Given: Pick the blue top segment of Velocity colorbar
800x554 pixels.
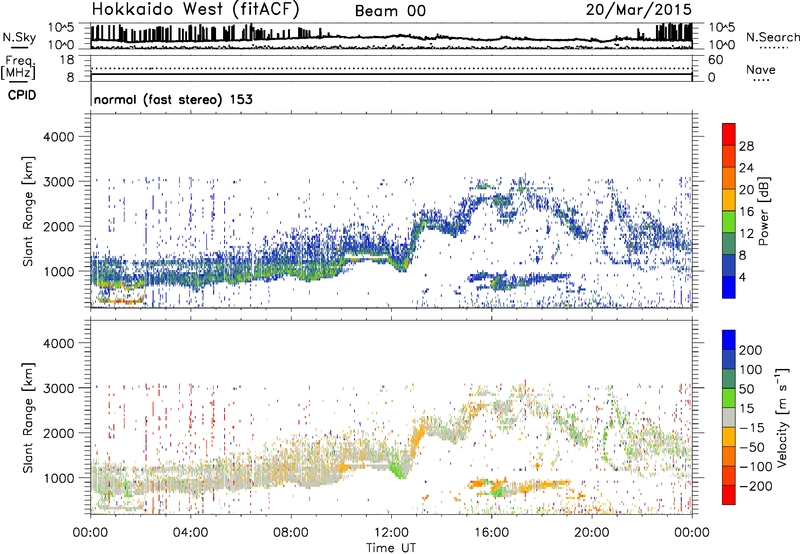Looking at the screenshot, I should coord(729,340).
